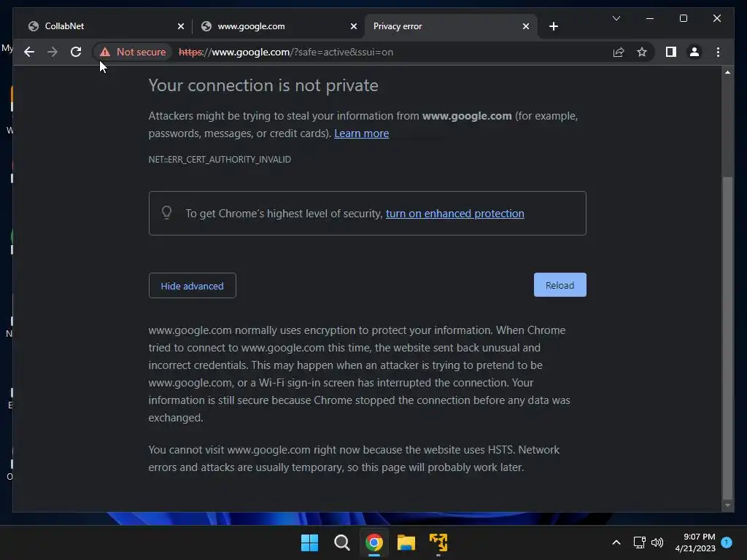Click the address bar URL
This screenshot has height=560, width=747.
(x=286, y=52)
